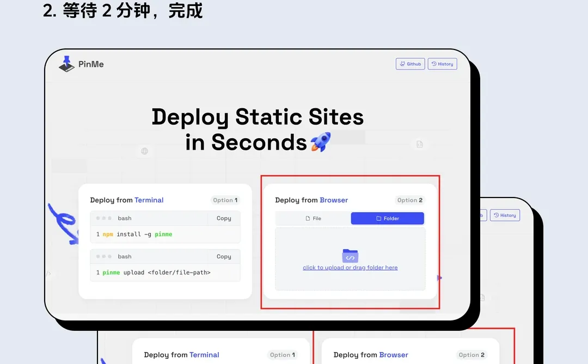Click the globe icon left of the headline
Screen dimensions: 588x364
click(144, 151)
